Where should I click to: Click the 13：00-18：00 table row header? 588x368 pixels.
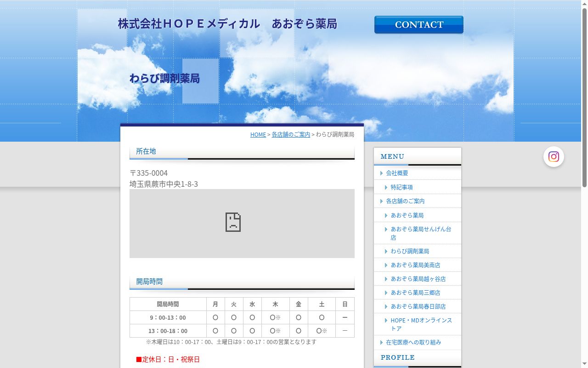[x=168, y=331]
